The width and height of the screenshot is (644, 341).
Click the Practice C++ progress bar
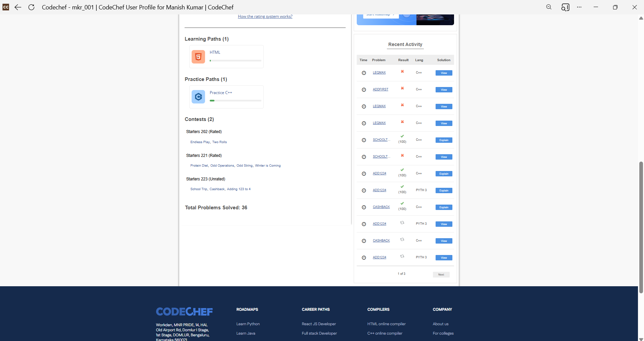236,100
